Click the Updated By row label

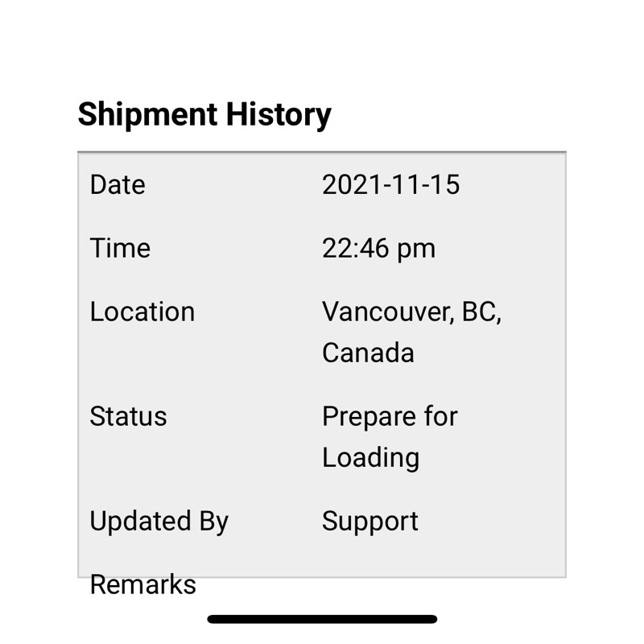pyautogui.click(x=159, y=521)
